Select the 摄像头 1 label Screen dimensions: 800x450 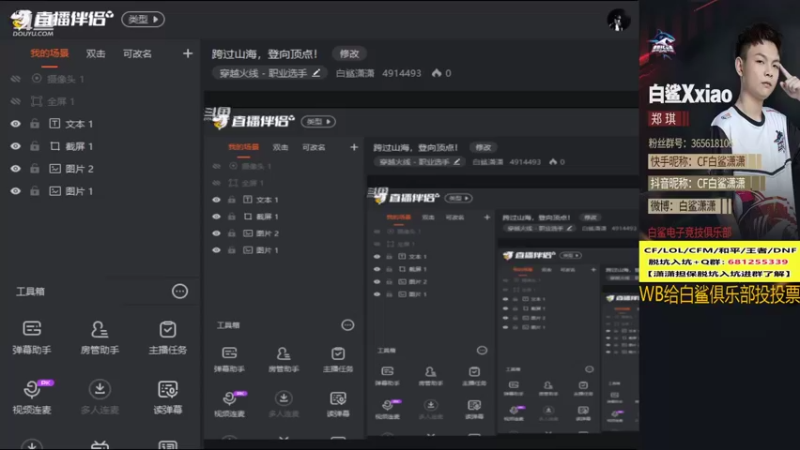[x=66, y=79]
